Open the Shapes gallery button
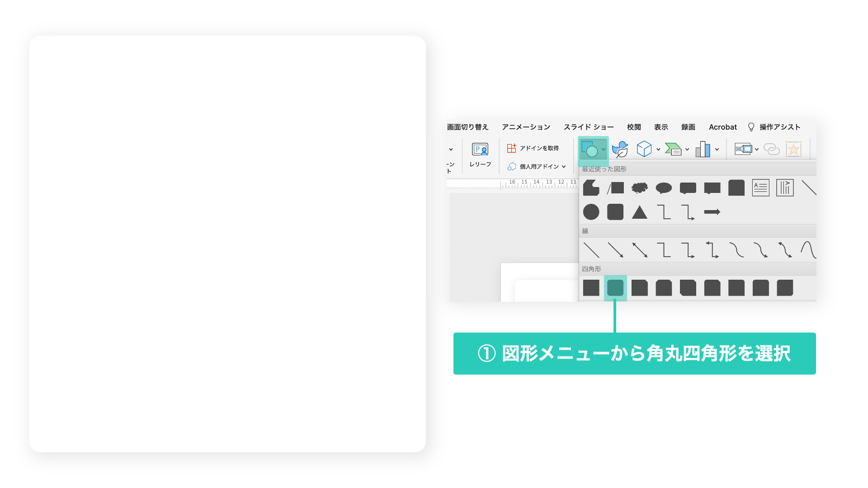Screen dimensions: 868x488 (x=590, y=149)
